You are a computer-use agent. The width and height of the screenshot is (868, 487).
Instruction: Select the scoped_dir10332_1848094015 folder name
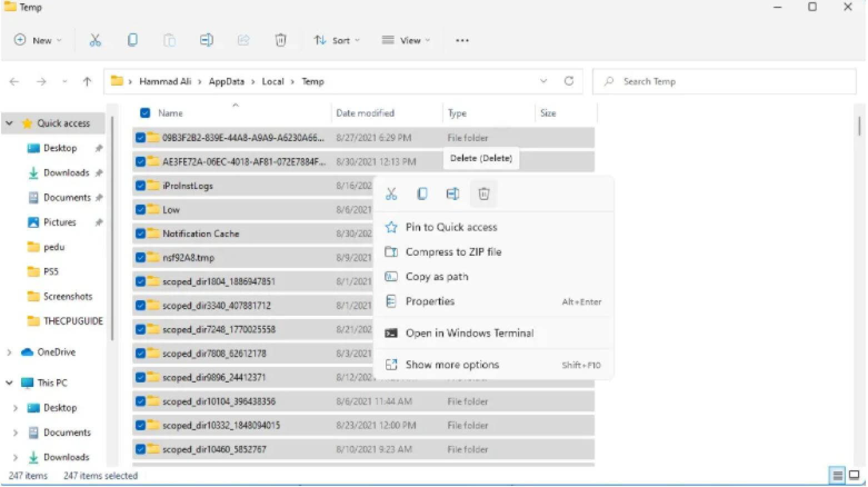click(221, 425)
